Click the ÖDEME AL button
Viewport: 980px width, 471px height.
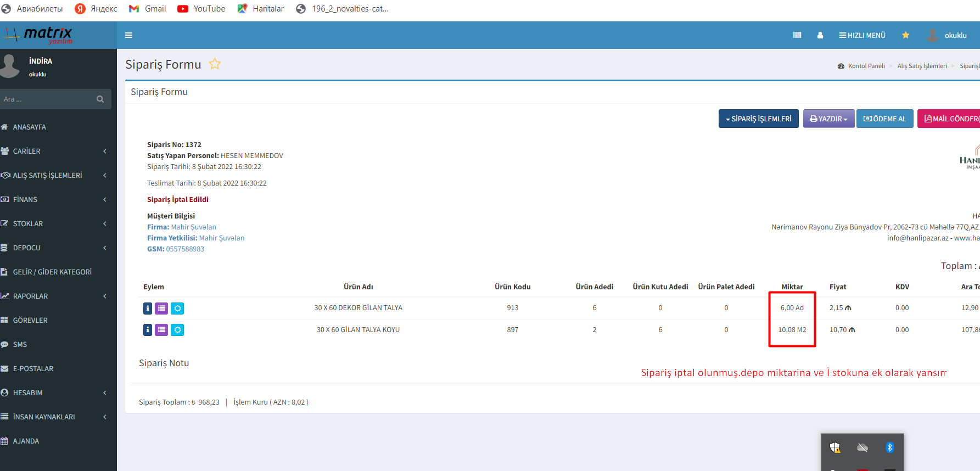click(x=884, y=119)
